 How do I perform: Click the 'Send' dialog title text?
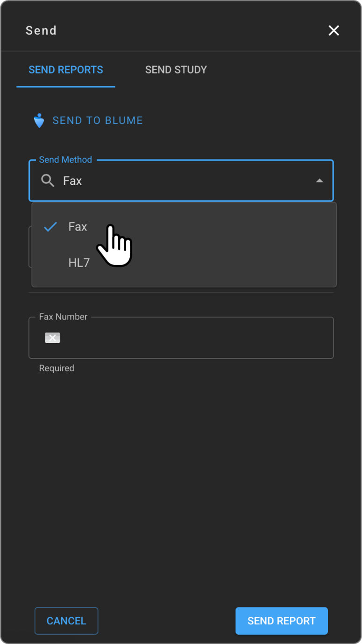(41, 30)
